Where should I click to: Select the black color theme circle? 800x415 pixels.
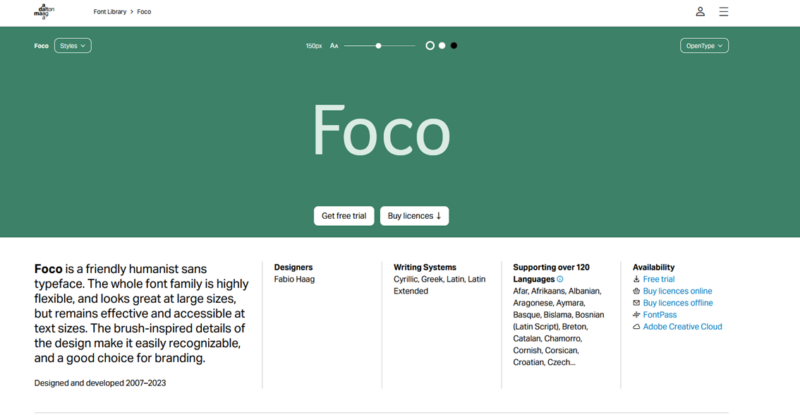pos(454,46)
